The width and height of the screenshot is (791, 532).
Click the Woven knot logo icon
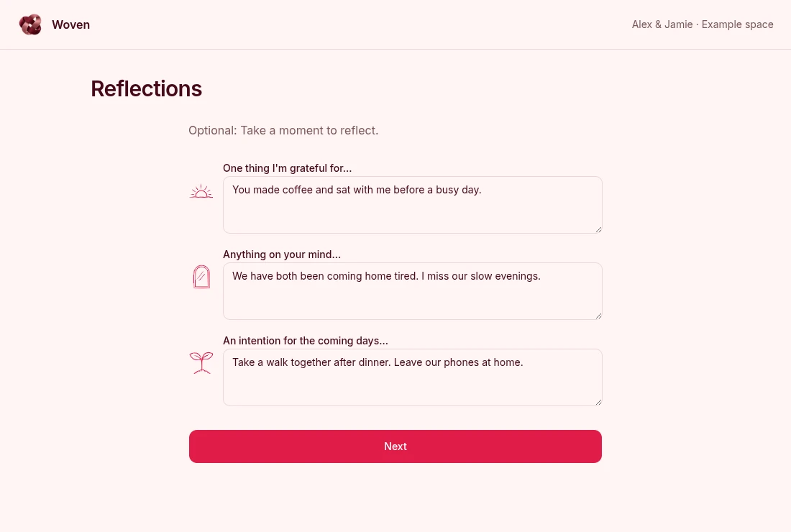click(30, 24)
